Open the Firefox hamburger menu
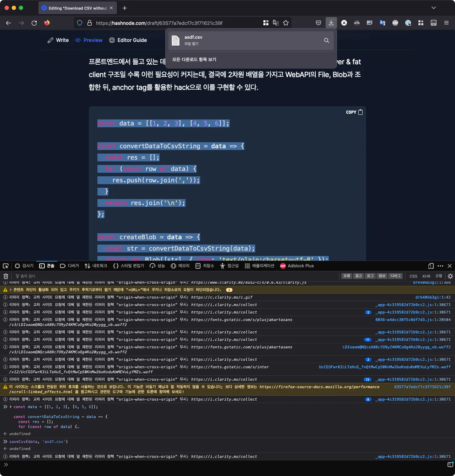The image size is (455, 476). 446,23
